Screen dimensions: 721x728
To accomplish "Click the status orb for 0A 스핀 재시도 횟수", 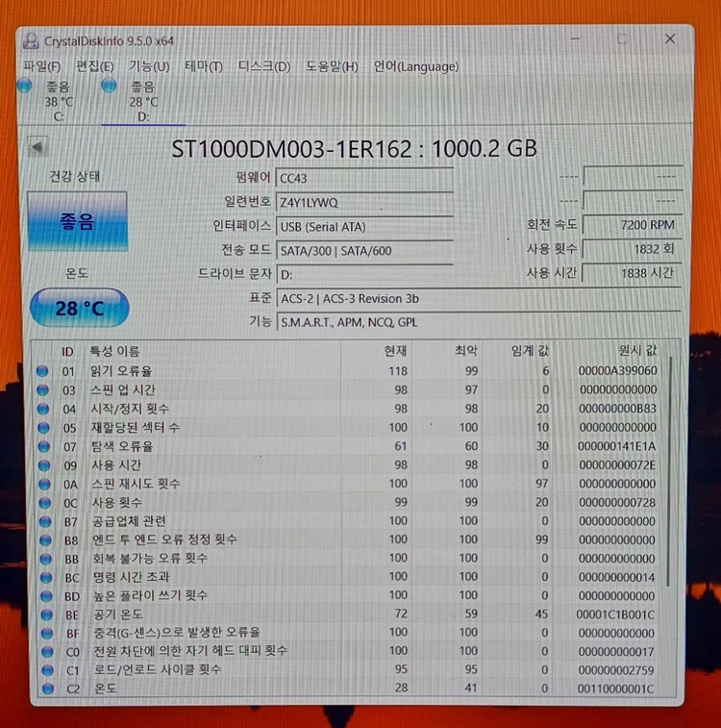I will click(x=44, y=485).
